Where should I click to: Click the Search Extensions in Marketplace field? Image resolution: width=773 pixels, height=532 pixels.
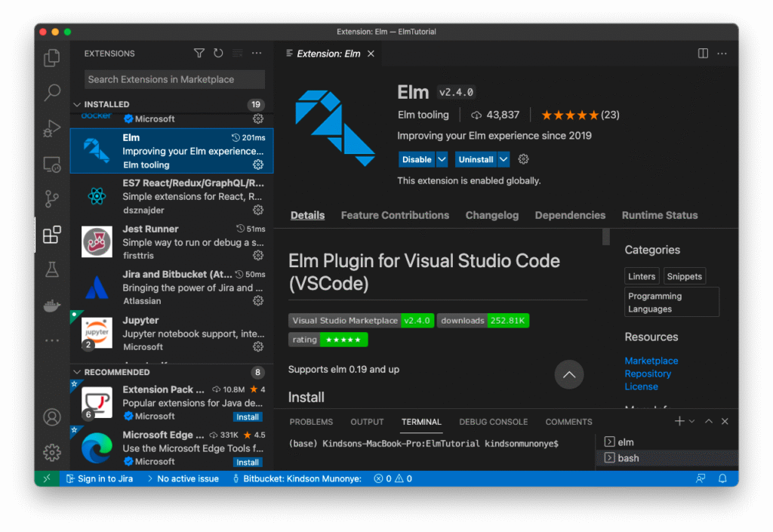point(174,79)
